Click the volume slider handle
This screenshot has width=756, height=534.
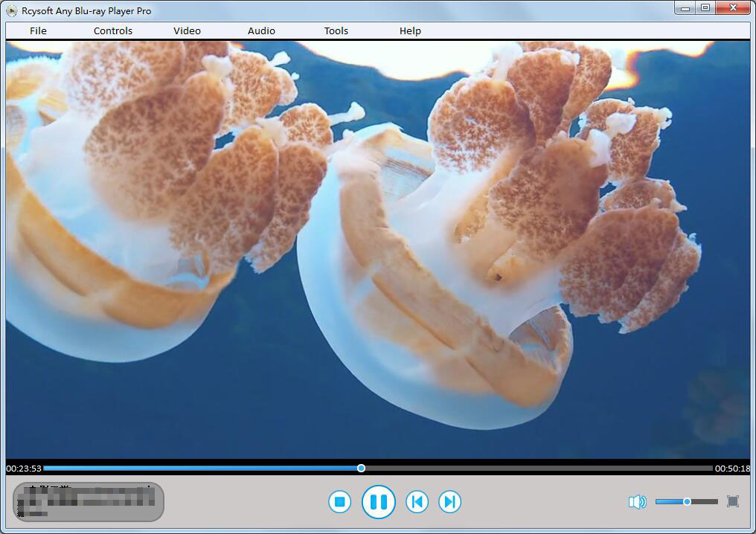pos(687,502)
